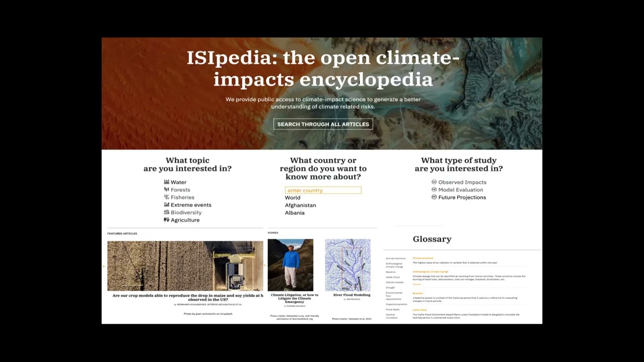This screenshot has width=644, height=362.
Task: Click Search Through All Articles button
Action: coord(323,124)
